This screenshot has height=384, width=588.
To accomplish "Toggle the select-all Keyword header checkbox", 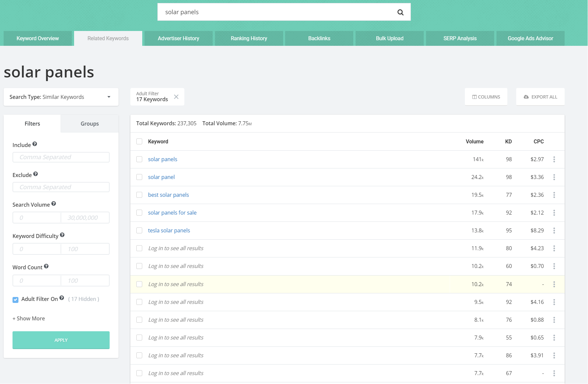I will [139, 141].
